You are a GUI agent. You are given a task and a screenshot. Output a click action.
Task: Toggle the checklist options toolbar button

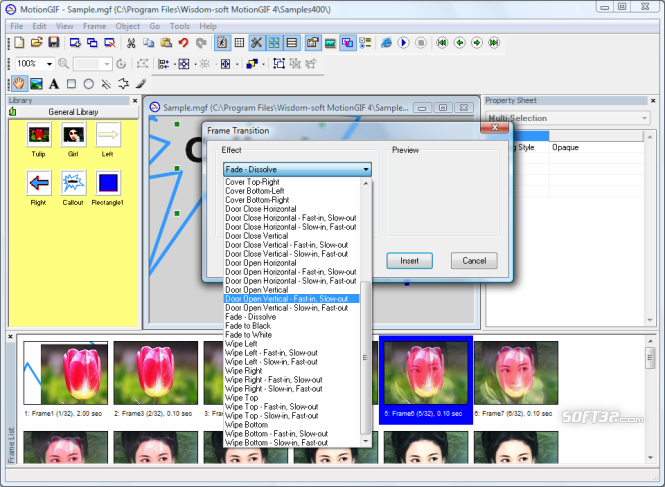(x=365, y=43)
